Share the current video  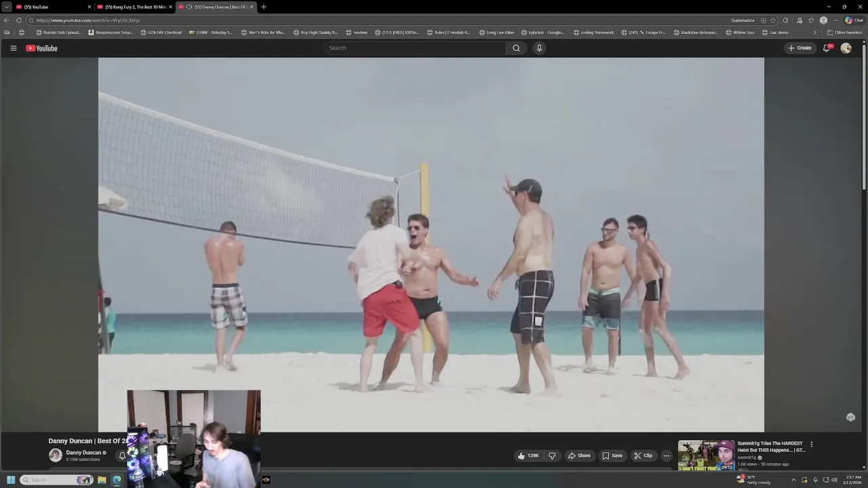[578, 455]
